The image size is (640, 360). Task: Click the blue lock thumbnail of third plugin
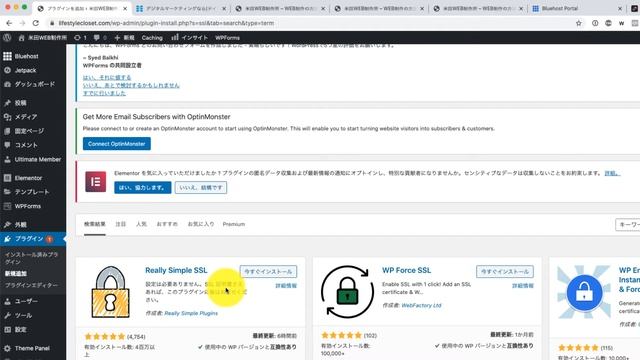(x=584, y=292)
